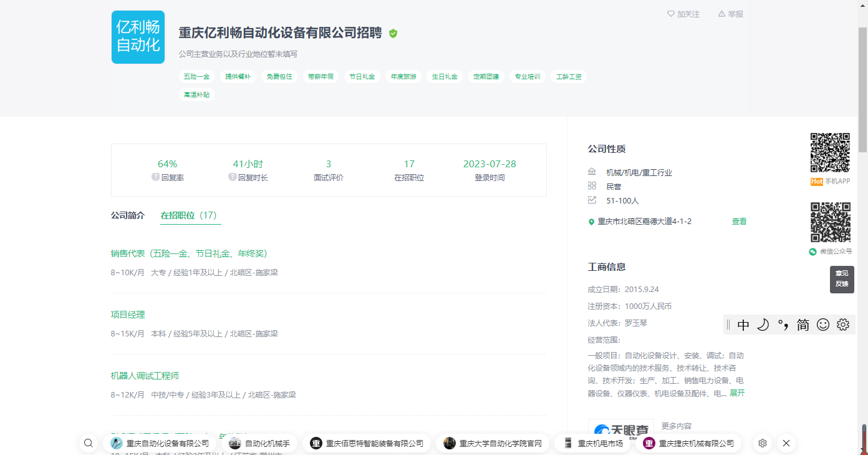Click the 生日礼金 benefit tag
Viewport: 868px width, 455px height.
coord(445,77)
